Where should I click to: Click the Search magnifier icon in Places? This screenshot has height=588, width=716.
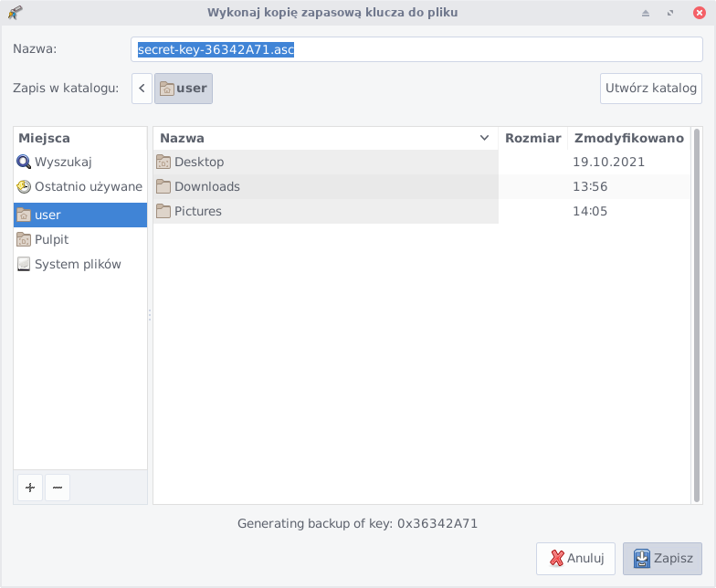(24, 163)
